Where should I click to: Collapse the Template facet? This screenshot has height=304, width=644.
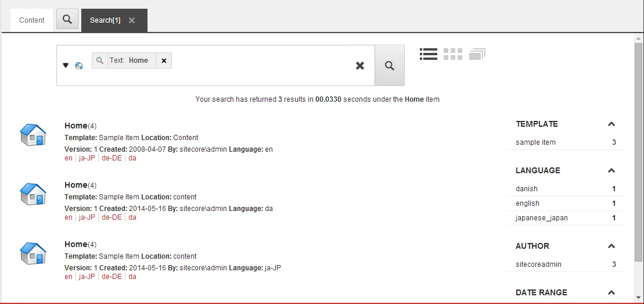point(611,124)
